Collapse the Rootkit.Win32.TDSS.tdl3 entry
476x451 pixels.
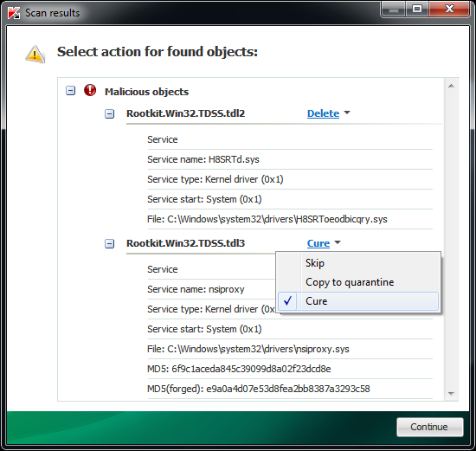coord(109,243)
